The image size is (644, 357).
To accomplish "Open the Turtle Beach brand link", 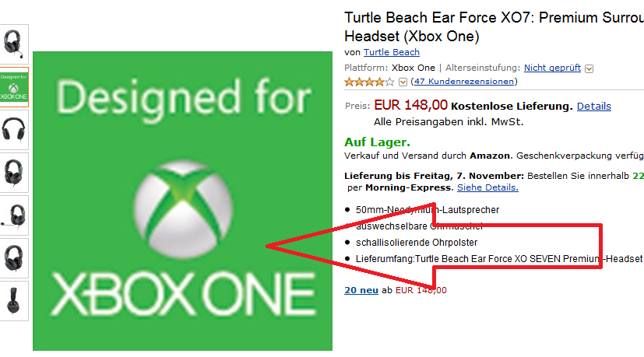I will pos(392,52).
